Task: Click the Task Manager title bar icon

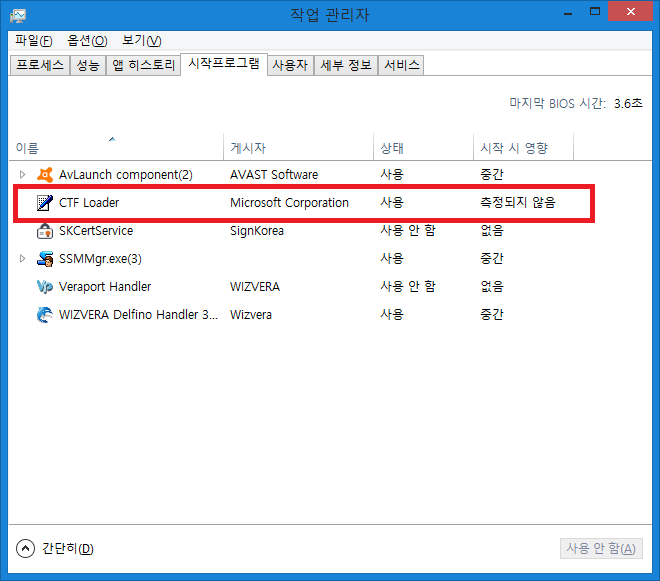Action: pyautogui.click(x=18, y=16)
